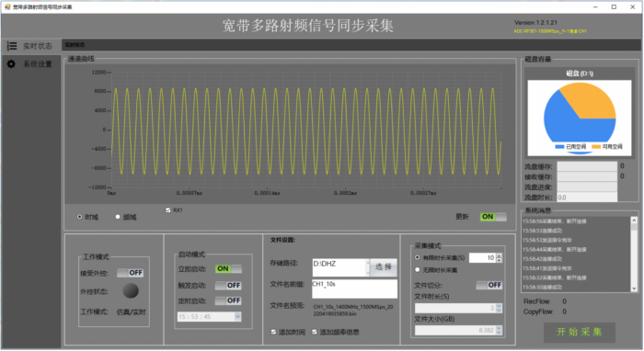The height and width of the screenshot is (351, 644).
Task: Select message 15:58:42连接成功 in log
Action: point(542,259)
